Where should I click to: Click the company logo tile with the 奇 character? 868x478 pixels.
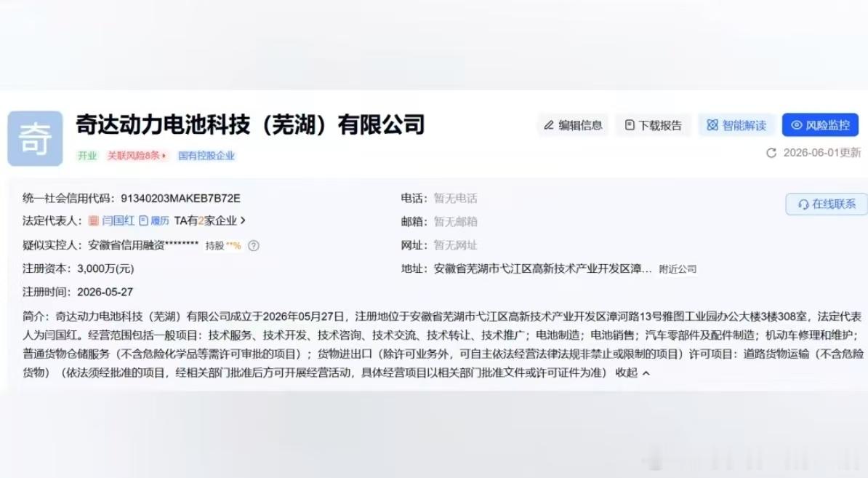[x=35, y=138]
